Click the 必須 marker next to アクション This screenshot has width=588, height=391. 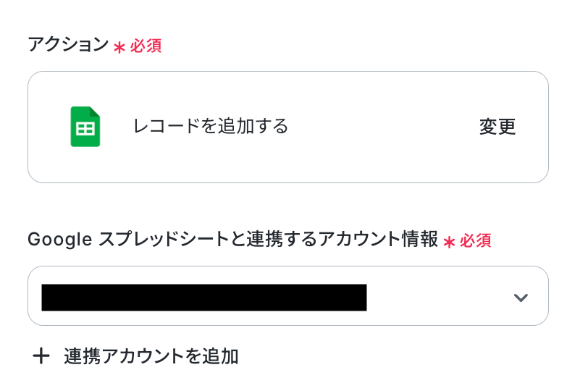pos(146,46)
